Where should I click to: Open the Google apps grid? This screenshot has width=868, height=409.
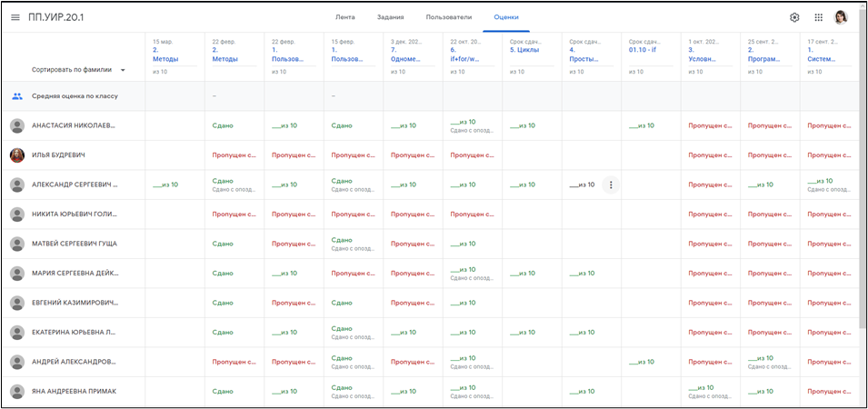(818, 17)
